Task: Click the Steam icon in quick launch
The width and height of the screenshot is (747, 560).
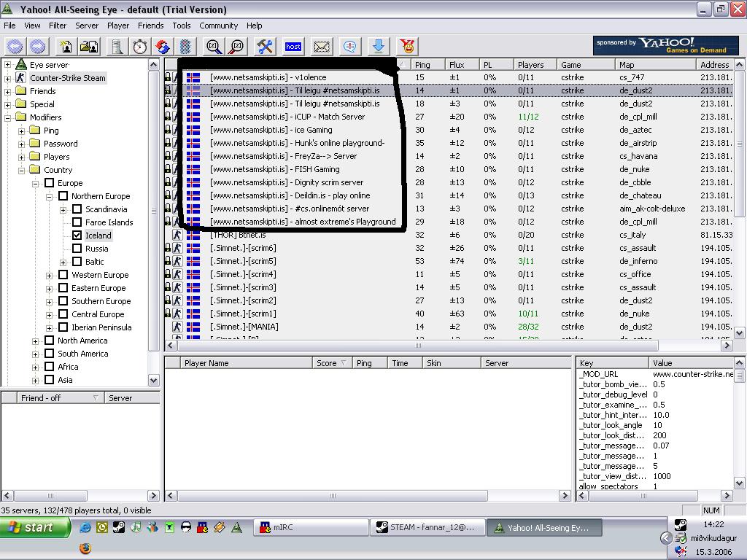Action: click(119, 527)
